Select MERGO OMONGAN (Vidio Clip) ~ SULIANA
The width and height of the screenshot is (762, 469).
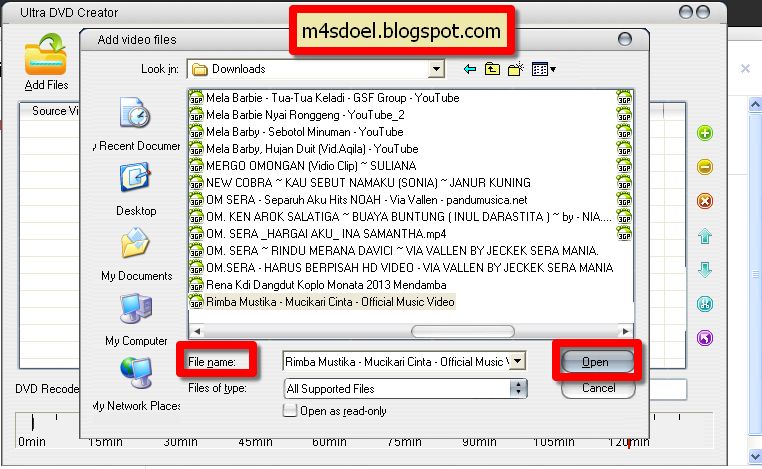311,166
